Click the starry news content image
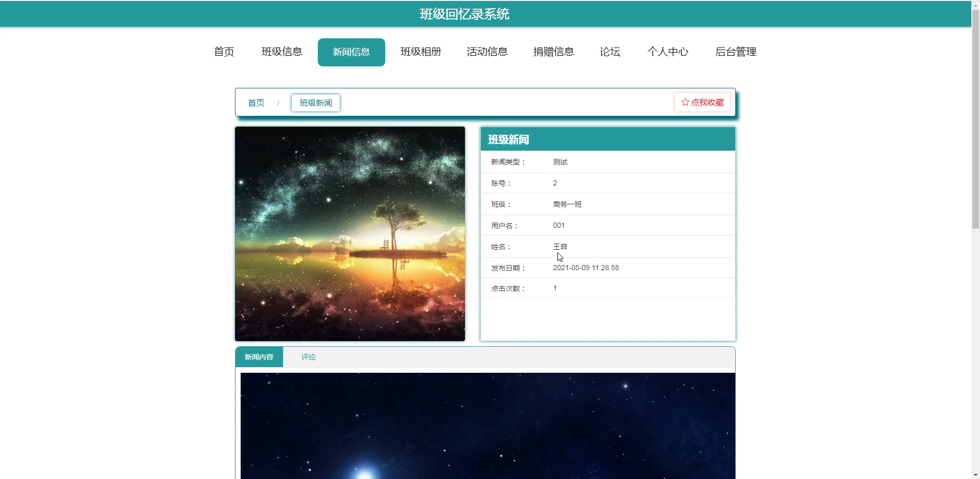Image resolution: width=980 pixels, height=479 pixels. tap(488, 425)
